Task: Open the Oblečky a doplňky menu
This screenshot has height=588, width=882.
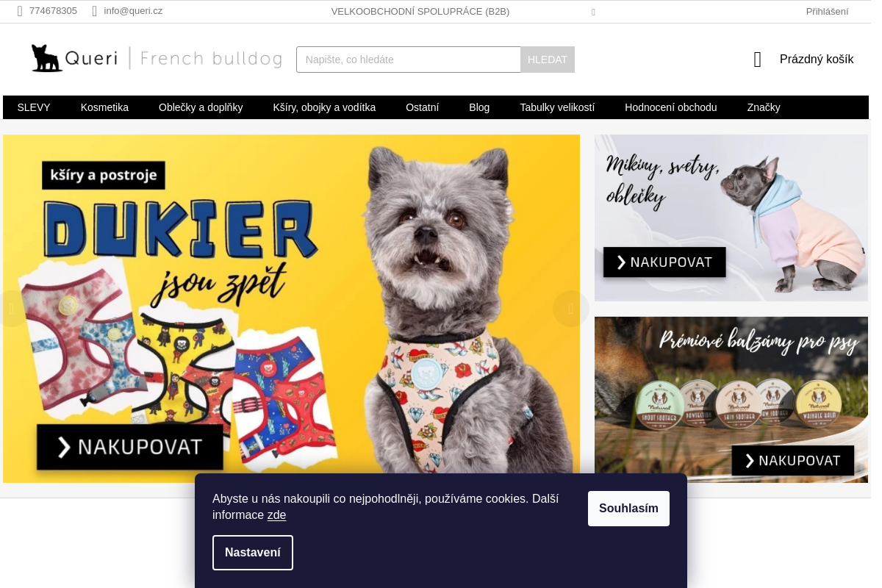Action: point(201,107)
